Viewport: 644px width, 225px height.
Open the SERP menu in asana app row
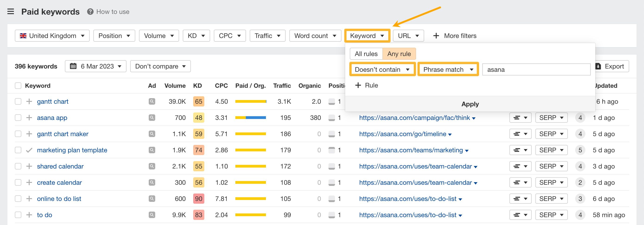pyautogui.click(x=551, y=118)
